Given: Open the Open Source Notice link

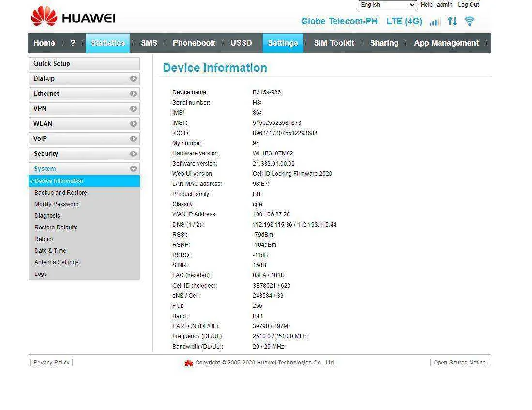Looking at the screenshot, I should (x=459, y=363).
